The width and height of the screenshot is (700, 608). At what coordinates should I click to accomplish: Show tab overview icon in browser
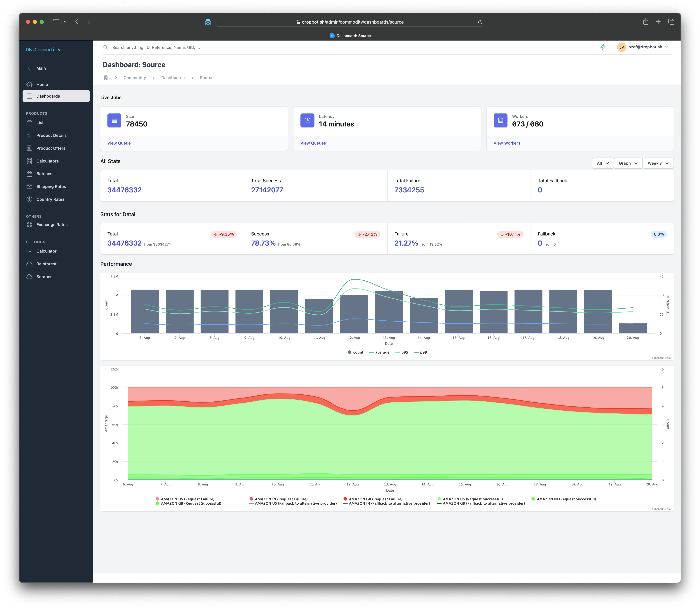(671, 22)
